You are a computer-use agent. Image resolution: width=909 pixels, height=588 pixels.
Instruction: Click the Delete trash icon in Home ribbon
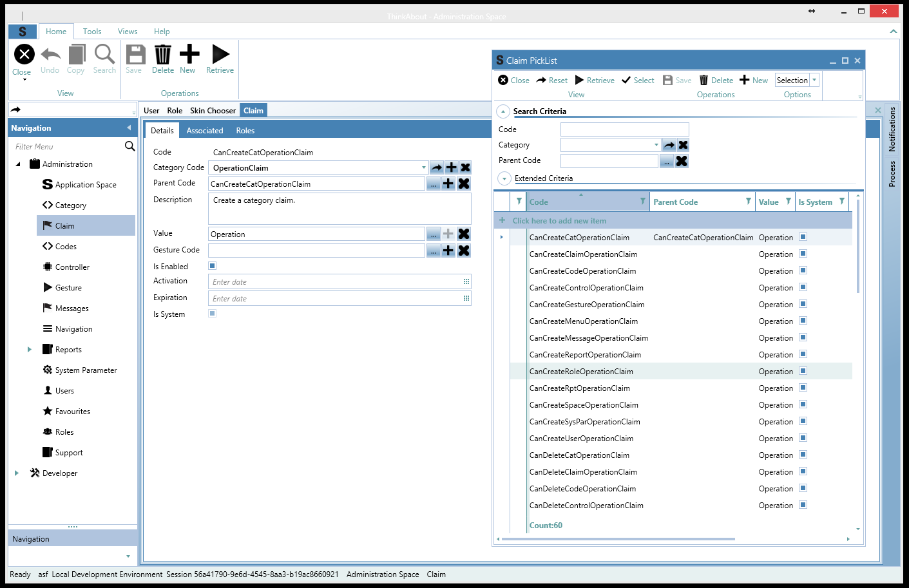[163, 55]
